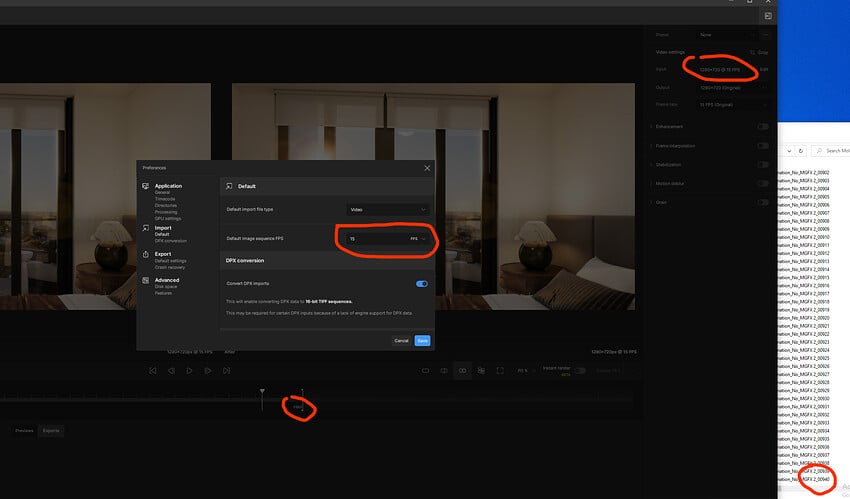Image resolution: width=850 pixels, height=499 pixels.
Task: Step back one frame
Action: pyautogui.click(x=171, y=371)
